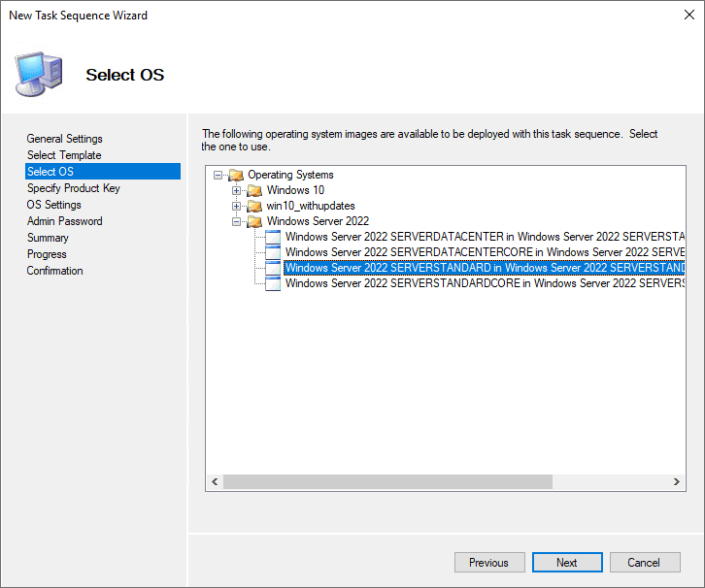Click the Next button
Screen dimensions: 705x588
tap(567, 563)
